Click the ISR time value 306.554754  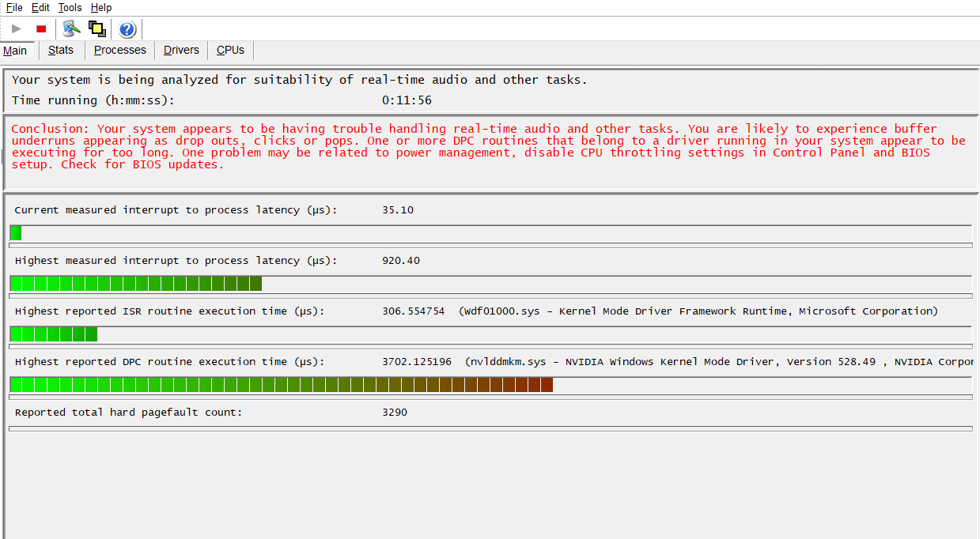coord(414,311)
